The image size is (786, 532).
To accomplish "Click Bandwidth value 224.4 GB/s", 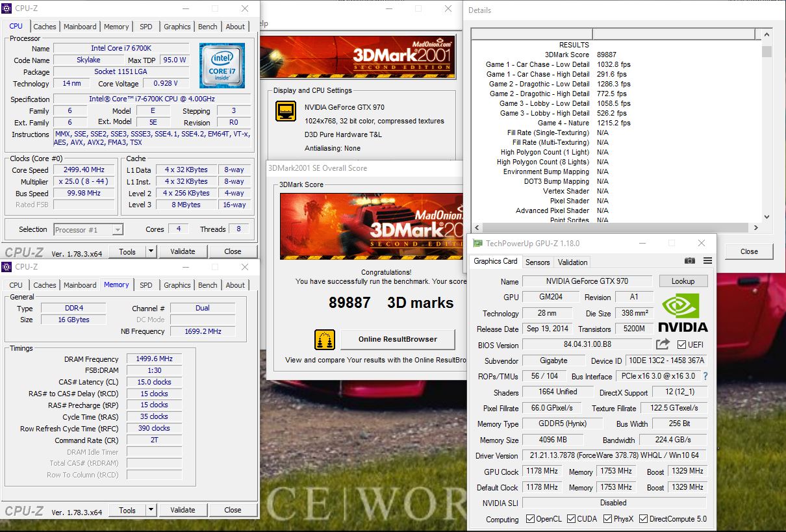I will [x=673, y=440].
